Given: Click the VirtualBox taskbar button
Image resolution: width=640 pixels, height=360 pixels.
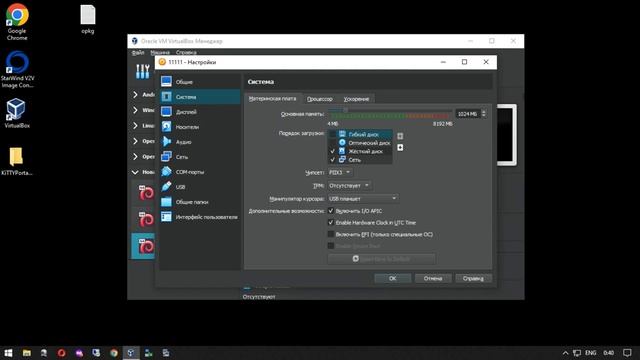Looking at the screenshot, I should click(131, 353).
